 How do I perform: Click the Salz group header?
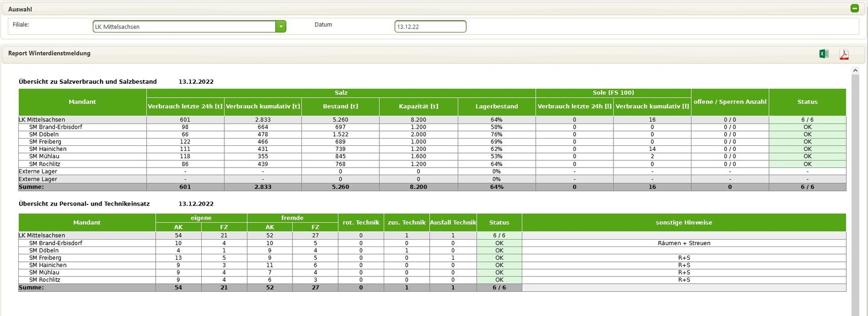[x=341, y=93]
